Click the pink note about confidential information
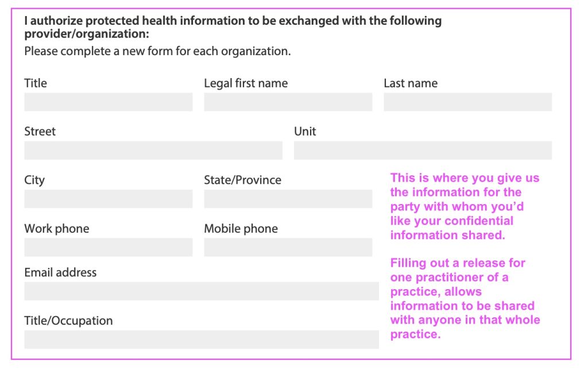This screenshot has height=369, width=588. [465, 206]
